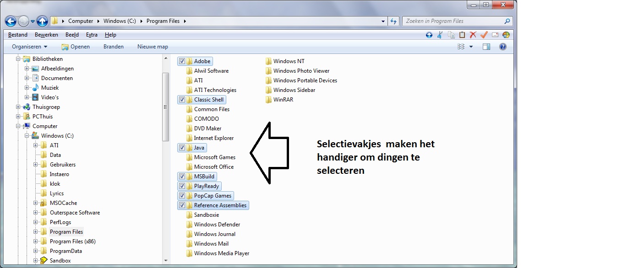The width and height of the screenshot is (644, 268).
Task: Open the Help menu
Action: click(x=110, y=35)
